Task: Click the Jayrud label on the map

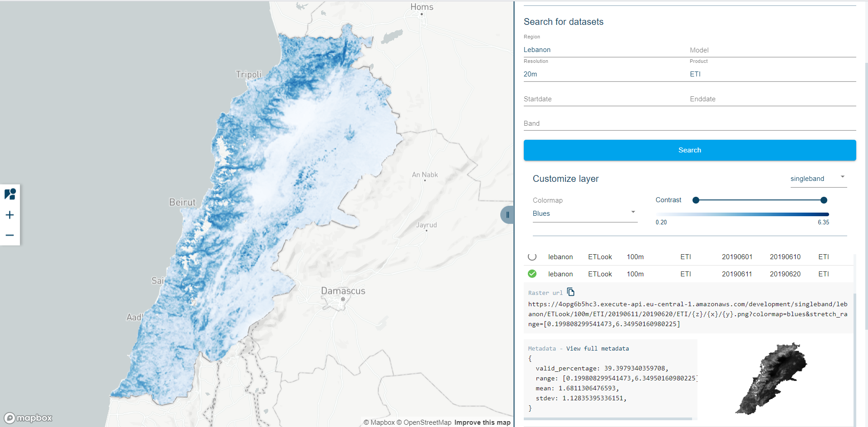Action: [x=427, y=225]
